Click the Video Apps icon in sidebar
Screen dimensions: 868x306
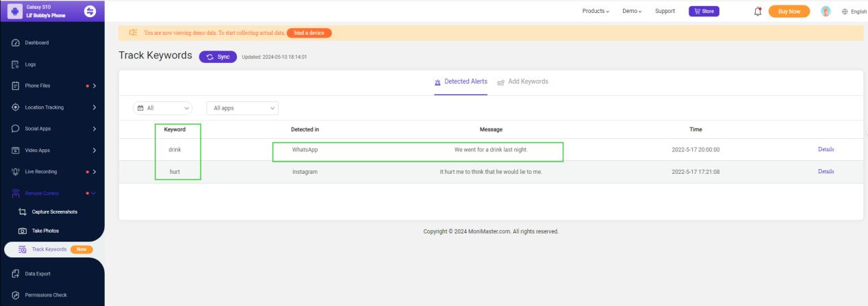14,150
